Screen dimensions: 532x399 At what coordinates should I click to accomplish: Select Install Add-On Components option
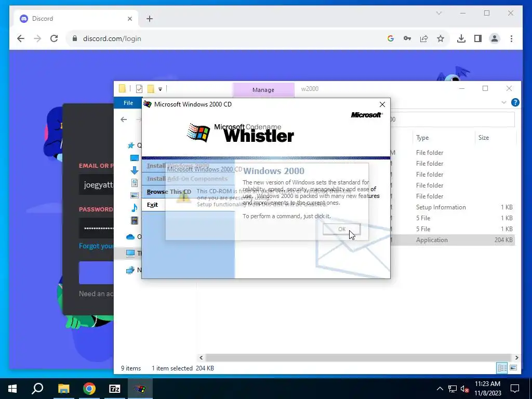tap(188, 179)
